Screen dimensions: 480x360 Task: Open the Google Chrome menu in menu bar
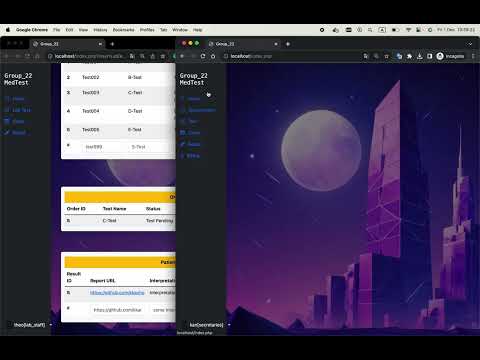[32, 30]
